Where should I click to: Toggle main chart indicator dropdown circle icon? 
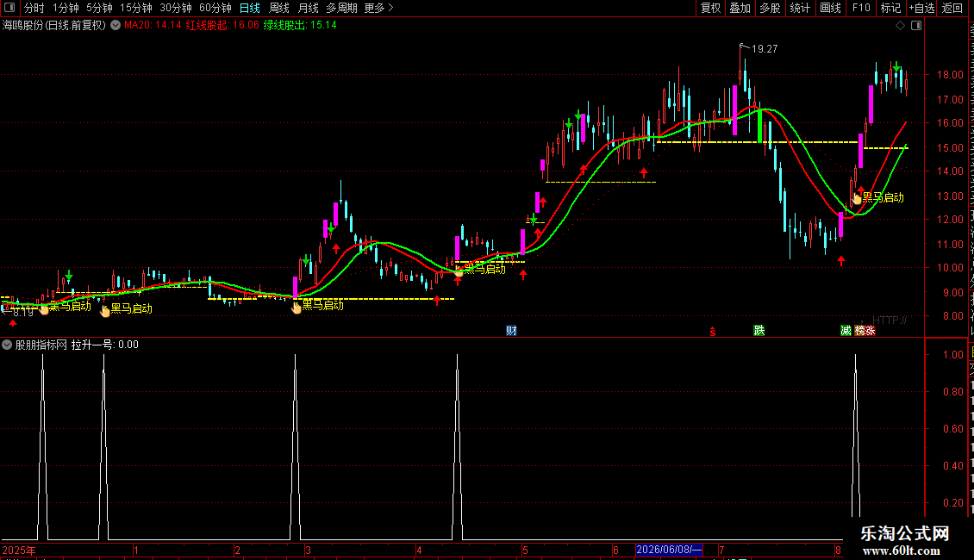point(116,26)
